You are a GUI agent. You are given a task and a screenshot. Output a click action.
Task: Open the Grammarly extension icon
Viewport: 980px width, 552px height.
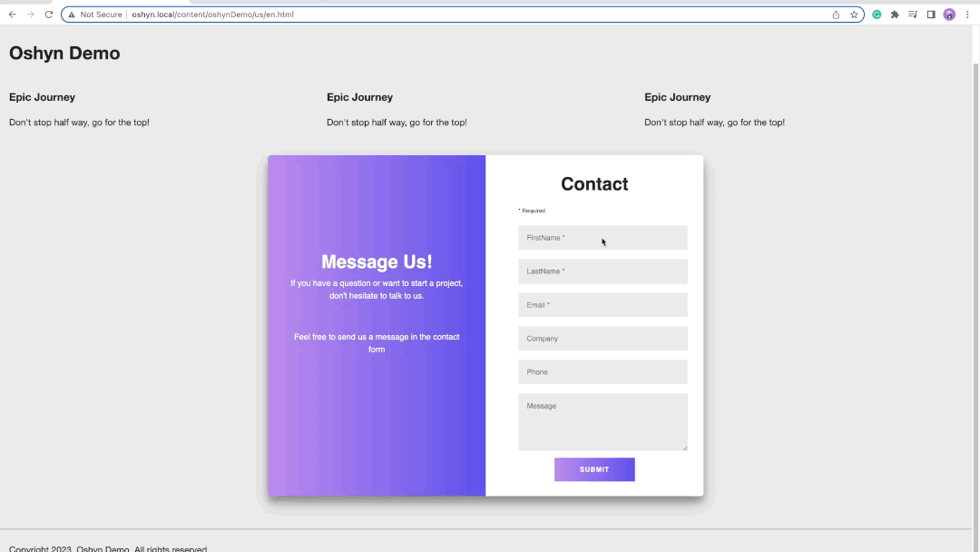[877, 15]
